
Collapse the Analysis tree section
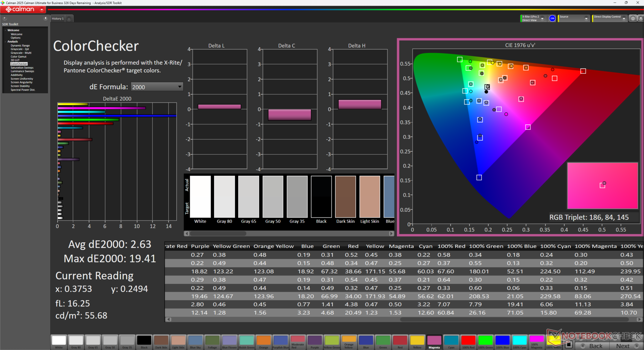pos(5,42)
